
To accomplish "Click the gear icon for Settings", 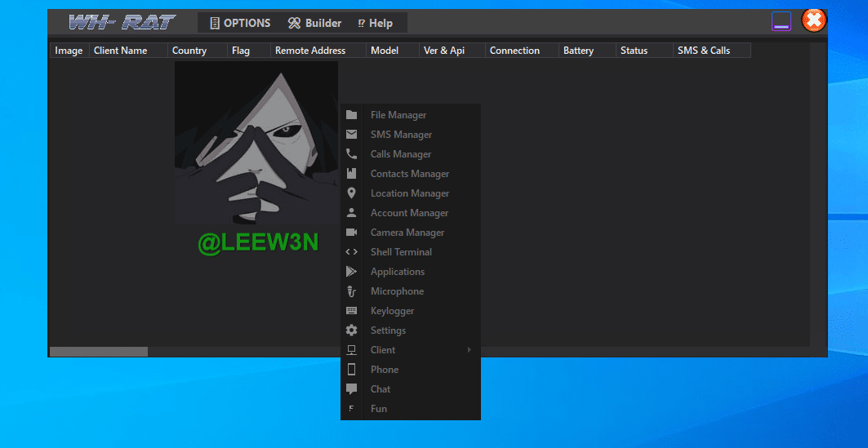I will pos(351,330).
